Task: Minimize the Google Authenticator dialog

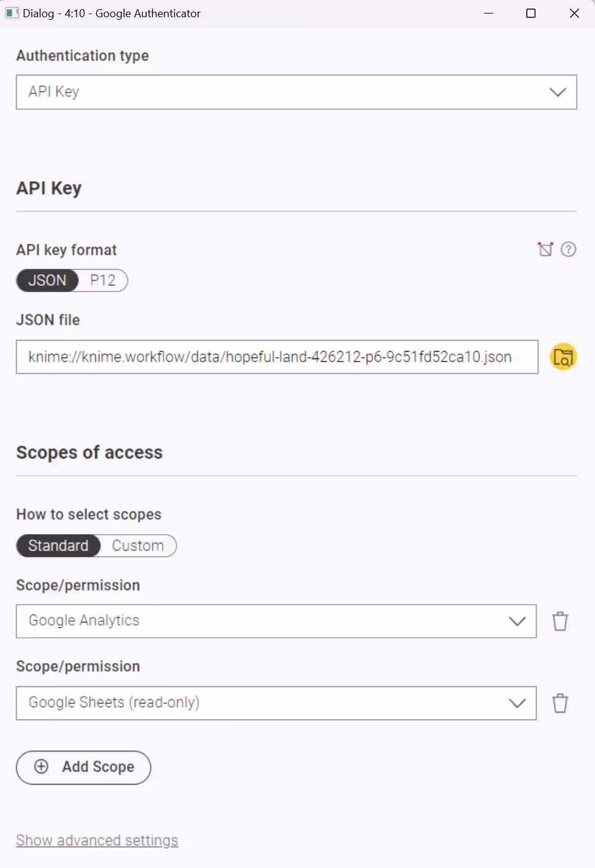Action: click(x=488, y=13)
